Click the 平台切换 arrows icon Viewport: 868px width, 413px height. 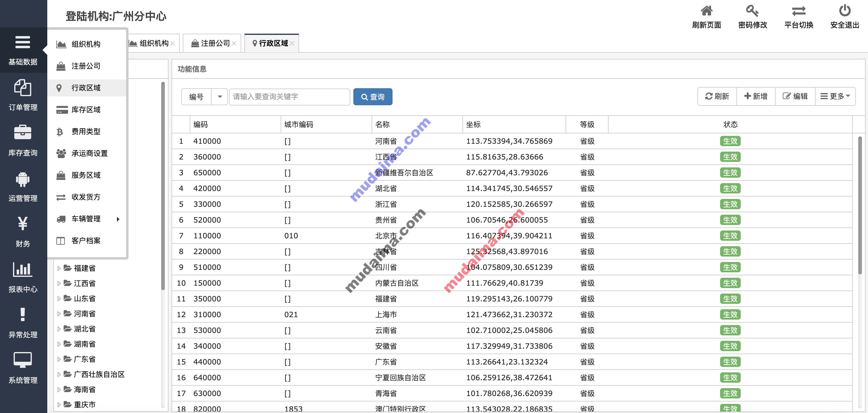click(798, 11)
